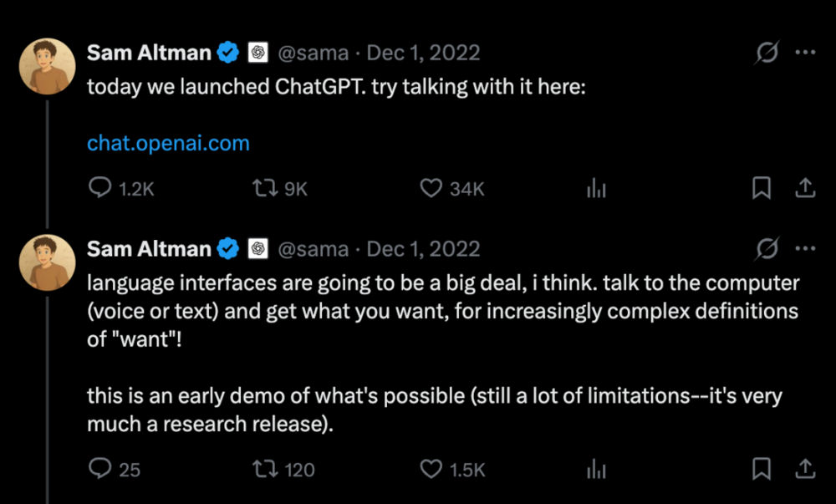Repost the language interfaces tweet
This screenshot has width=836, height=504.
point(263,469)
